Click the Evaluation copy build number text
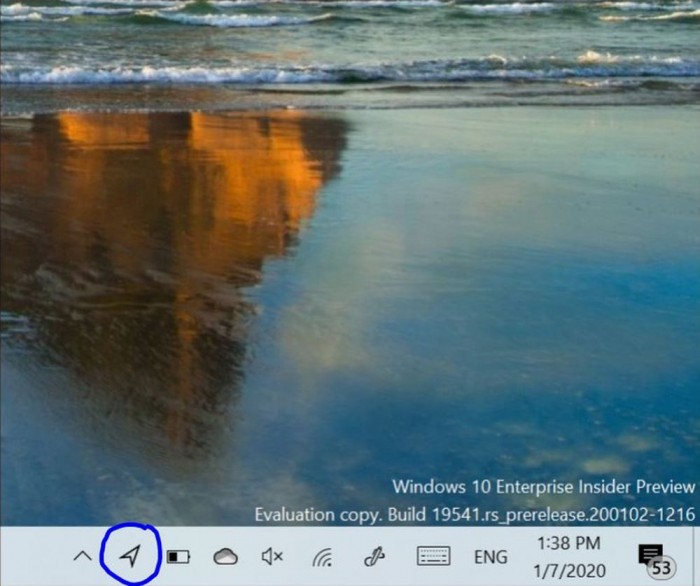 coord(475,515)
